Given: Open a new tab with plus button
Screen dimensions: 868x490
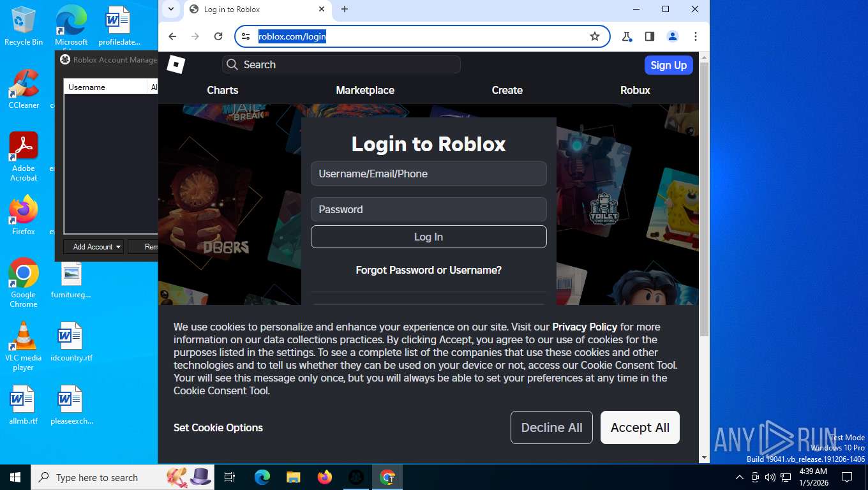Looking at the screenshot, I should [345, 9].
